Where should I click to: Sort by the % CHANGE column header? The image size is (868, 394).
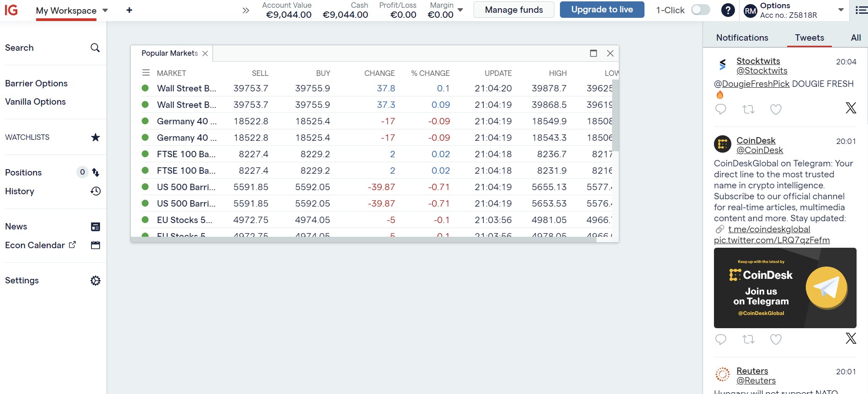point(430,73)
